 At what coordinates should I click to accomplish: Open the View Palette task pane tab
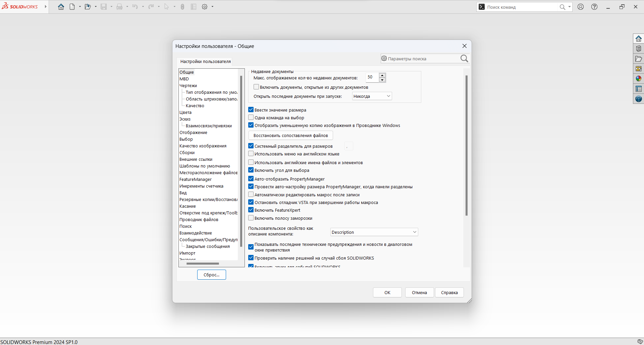coord(639,69)
